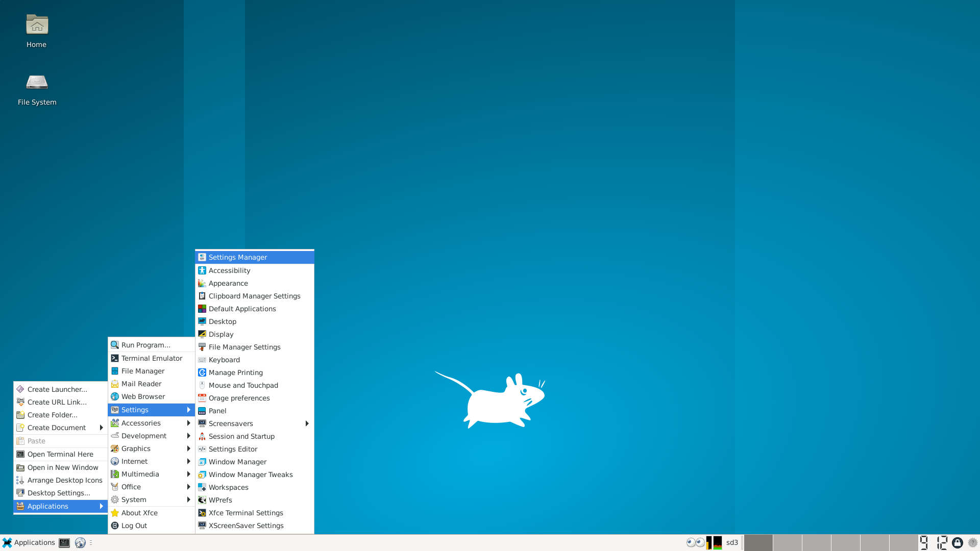Screen dimensions: 980x551
Task: Open Desktop Settings... entry
Action: (x=60, y=493)
